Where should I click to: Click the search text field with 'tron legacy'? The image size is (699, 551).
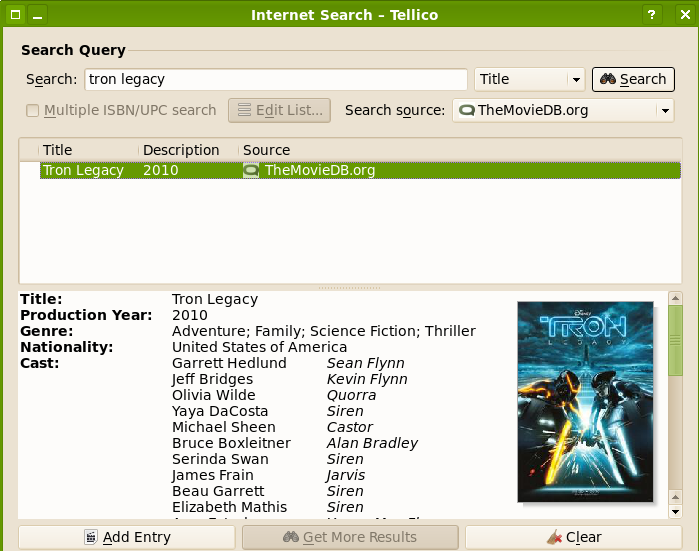click(x=276, y=79)
